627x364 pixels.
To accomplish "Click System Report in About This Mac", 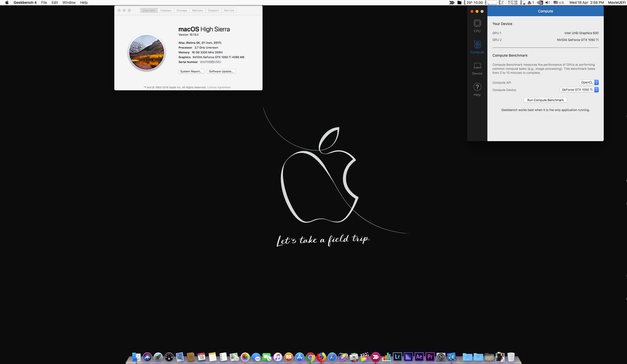I will click(191, 72).
